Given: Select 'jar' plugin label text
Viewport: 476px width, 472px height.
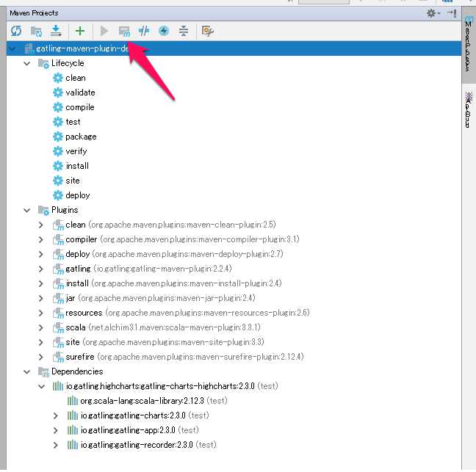Looking at the screenshot, I should [x=71, y=298].
